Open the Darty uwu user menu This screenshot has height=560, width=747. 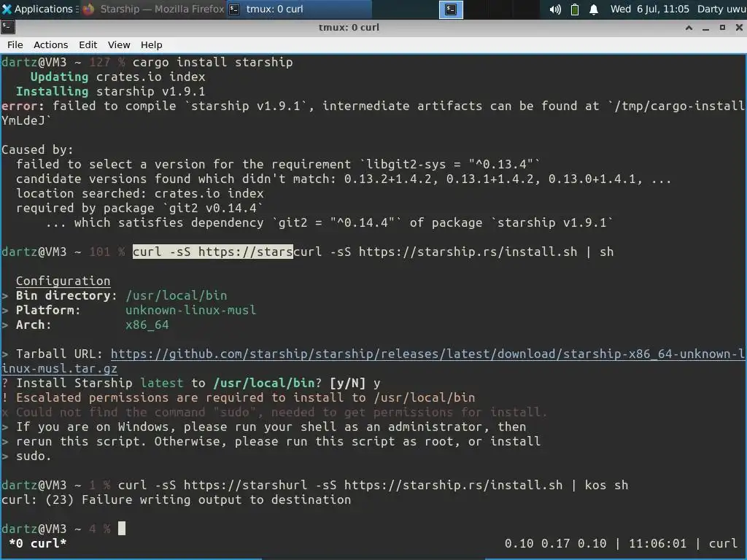(x=721, y=9)
